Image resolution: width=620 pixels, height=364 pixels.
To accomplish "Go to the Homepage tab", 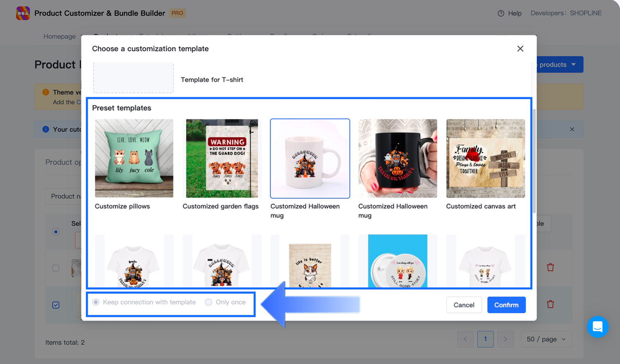I will (59, 36).
